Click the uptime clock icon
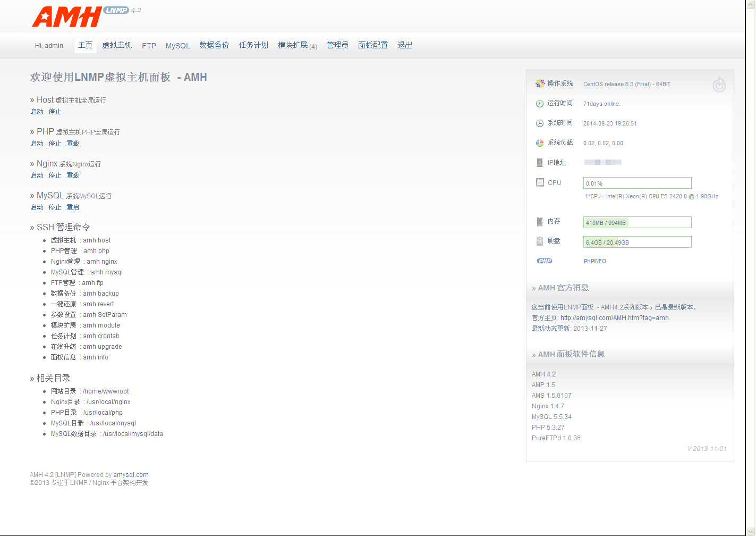 pos(539,104)
